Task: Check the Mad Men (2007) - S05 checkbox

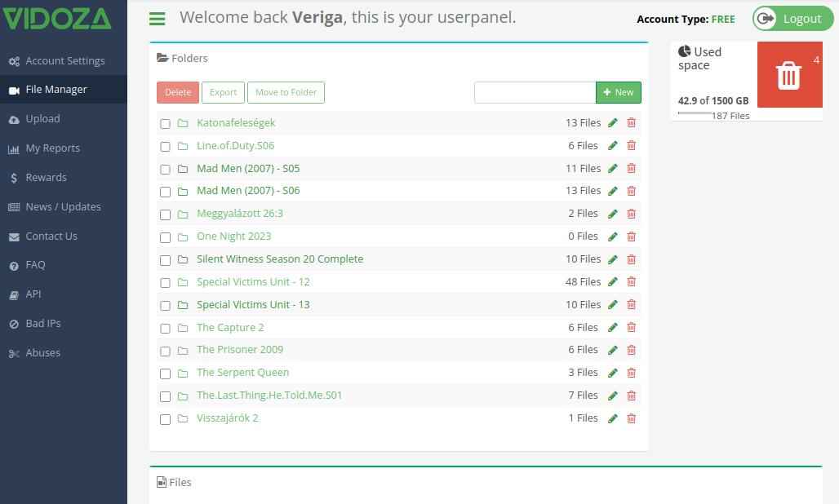Action: coord(166,170)
